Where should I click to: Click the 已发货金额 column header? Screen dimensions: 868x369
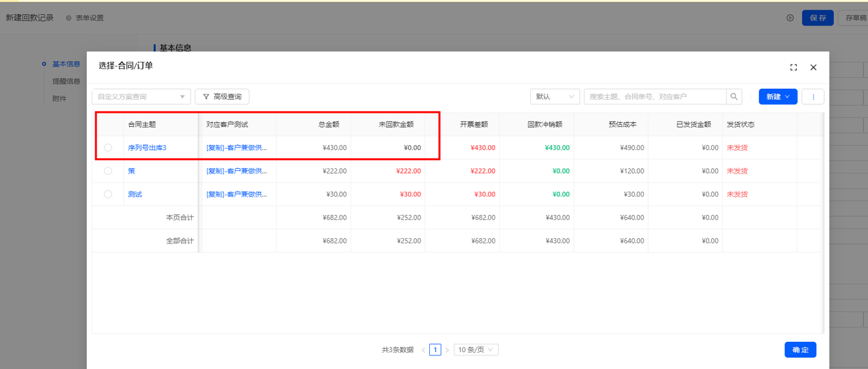point(694,125)
